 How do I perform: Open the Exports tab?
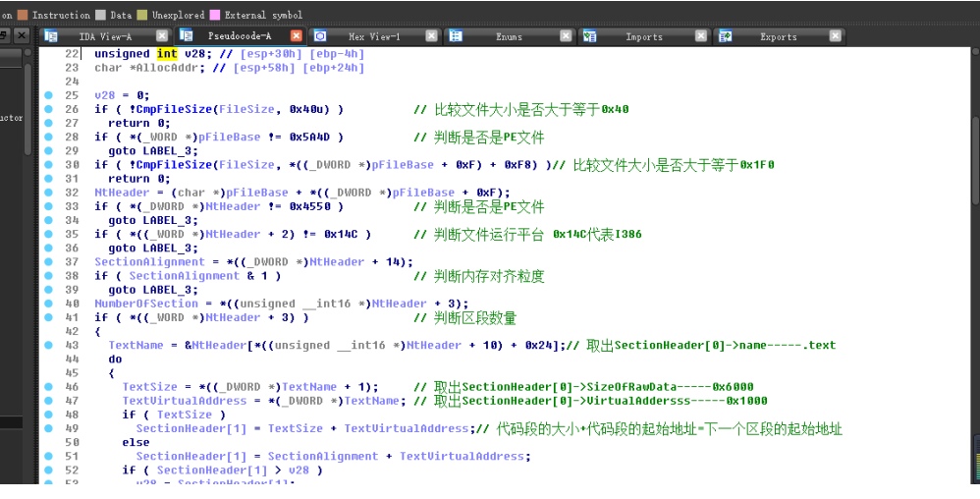coord(778,37)
